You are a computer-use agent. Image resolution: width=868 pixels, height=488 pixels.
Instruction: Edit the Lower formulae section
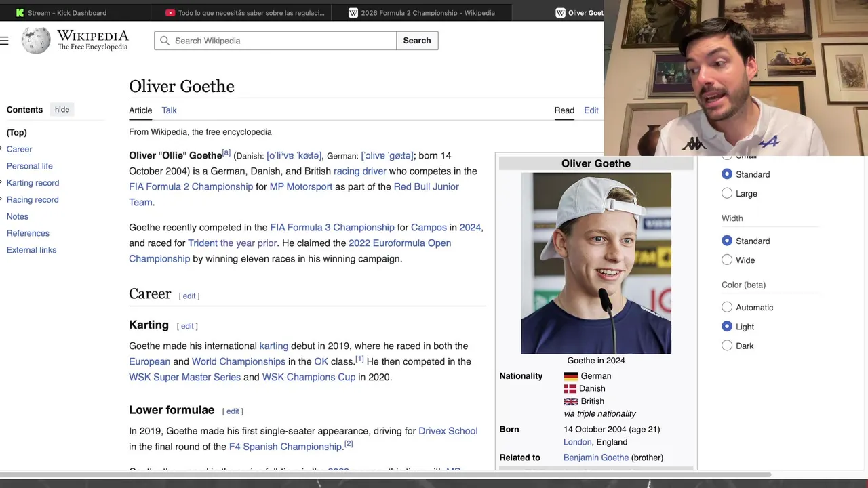click(x=233, y=411)
